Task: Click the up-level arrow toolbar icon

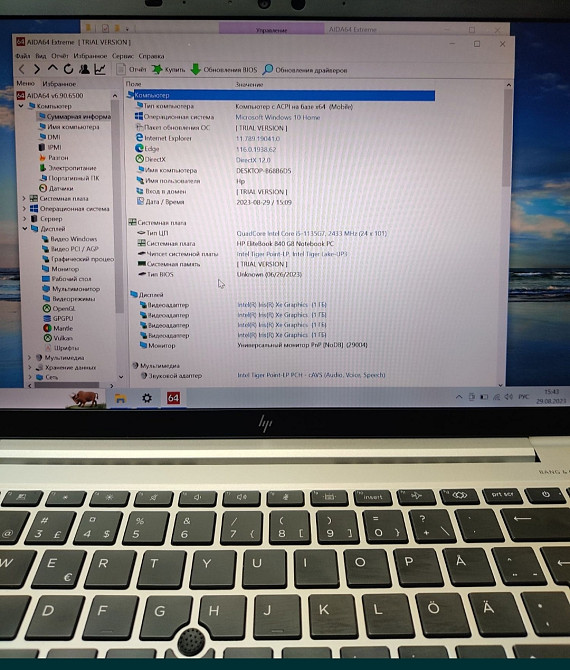Action: (x=52, y=68)
